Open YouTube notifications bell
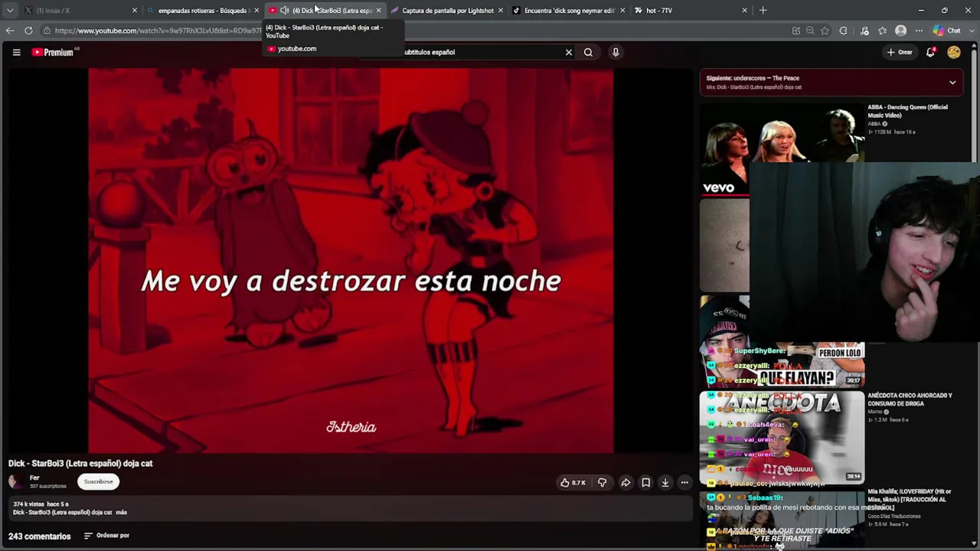 931,52
